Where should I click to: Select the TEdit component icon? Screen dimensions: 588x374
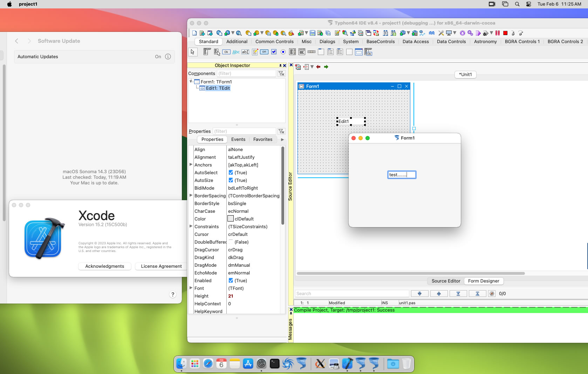point(245,52)
